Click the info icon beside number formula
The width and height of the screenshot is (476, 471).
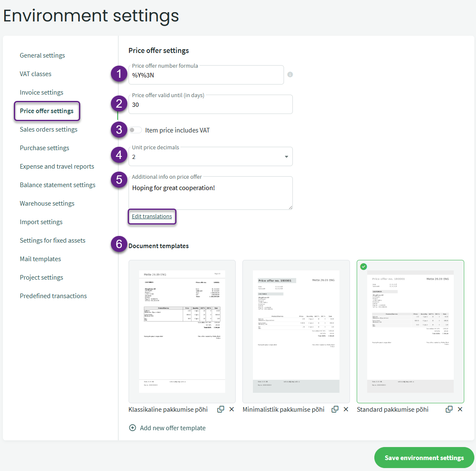290,74
